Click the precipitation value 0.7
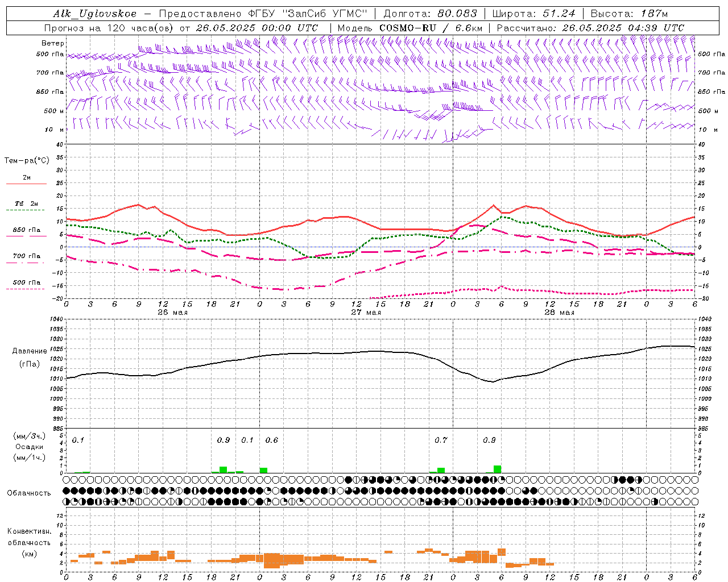The width and height of the screenshot is (728, 582). 441,440
